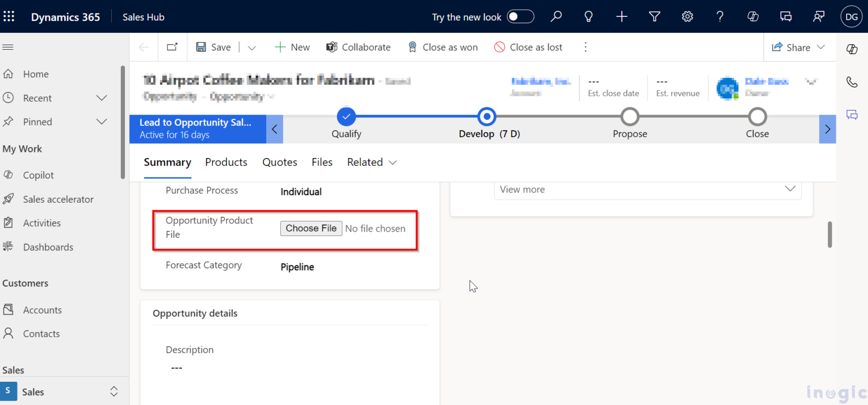This screenshot has width=868, height=405.
Task: Click the Choose File button
Action: click(311, 228)
